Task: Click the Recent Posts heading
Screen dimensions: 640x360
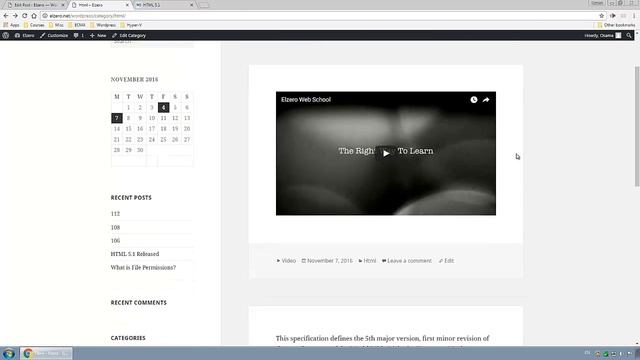Action: click(131, 198)
